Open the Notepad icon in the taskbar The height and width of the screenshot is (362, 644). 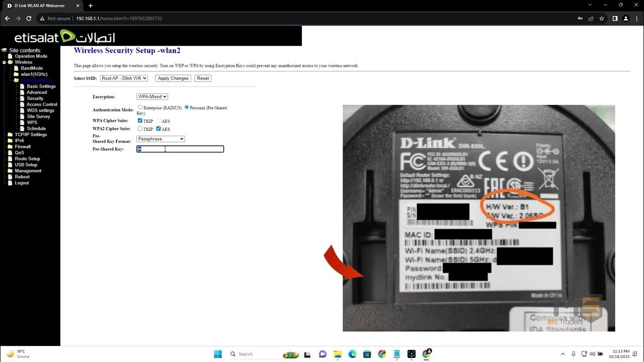click(396, 354)
